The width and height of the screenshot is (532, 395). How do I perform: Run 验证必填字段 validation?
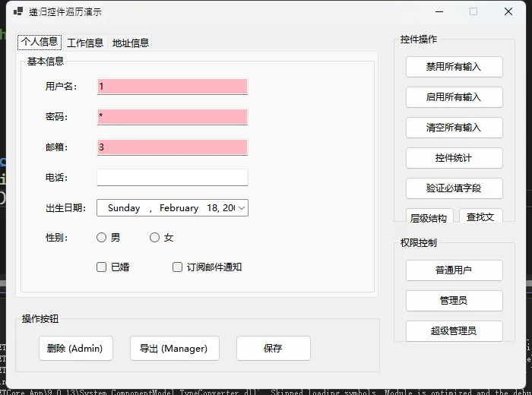click(454, 188)
